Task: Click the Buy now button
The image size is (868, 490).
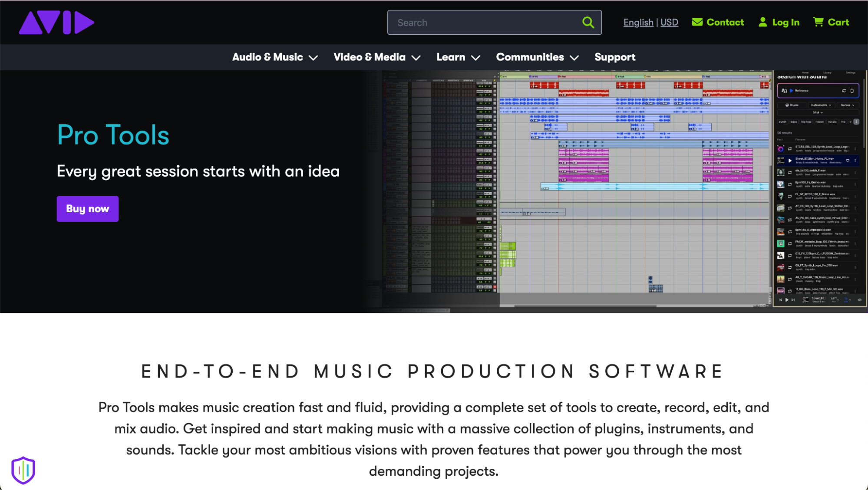Action: click(x=87, y=209)
